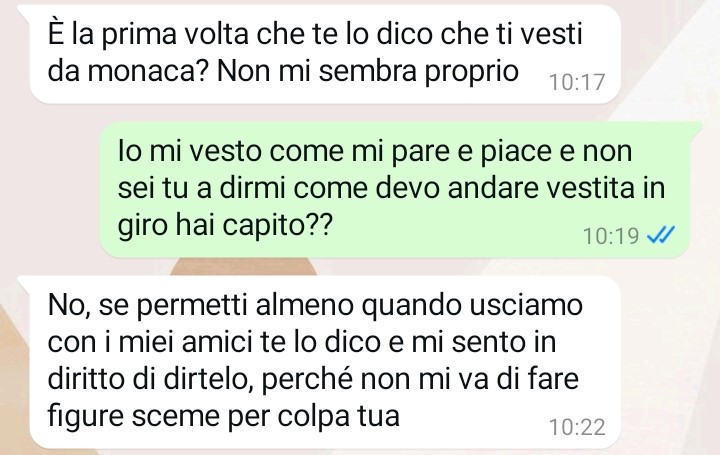
Task: Tap the blue double-check read receipt
Action: coord(661,236)
